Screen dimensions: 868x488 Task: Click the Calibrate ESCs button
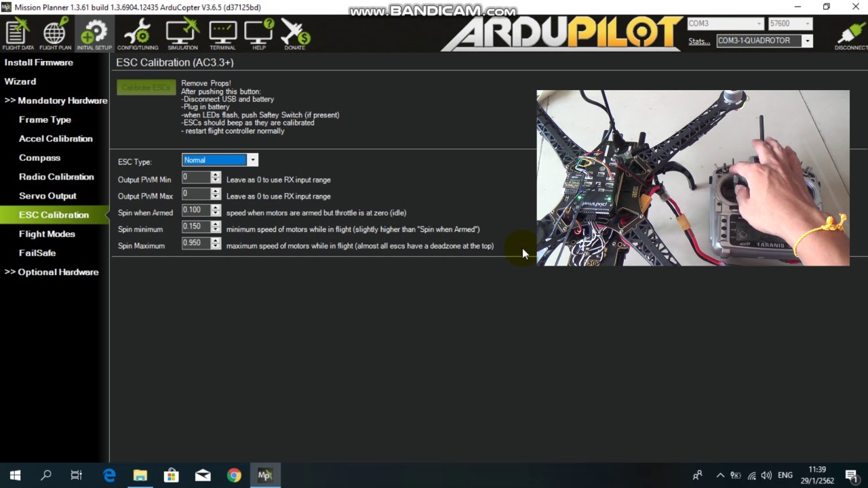coord(146,87)
